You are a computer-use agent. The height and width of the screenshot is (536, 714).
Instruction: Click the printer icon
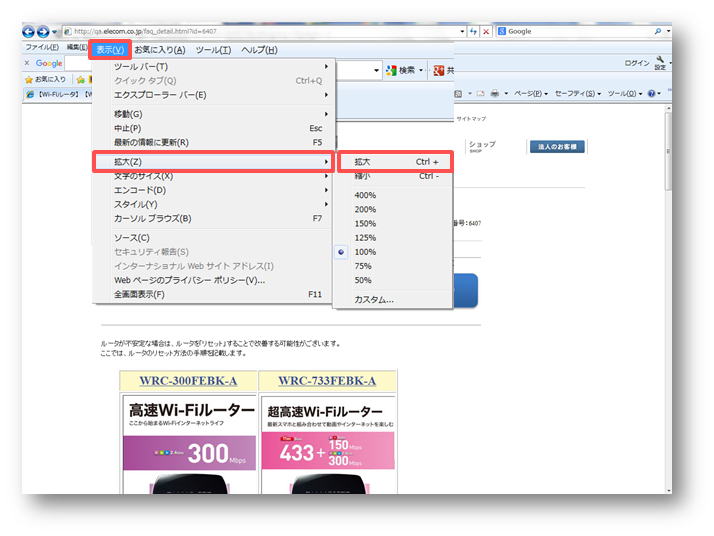pos(495,93)
